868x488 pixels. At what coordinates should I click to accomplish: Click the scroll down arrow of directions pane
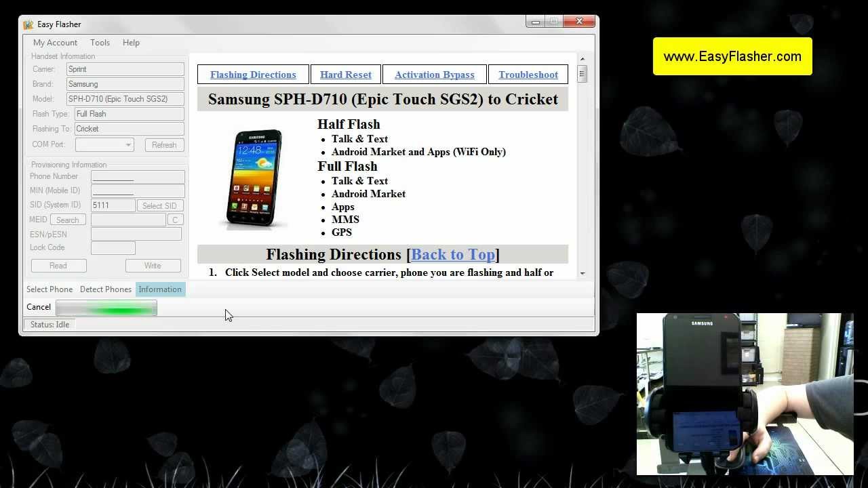pos(582,274)
